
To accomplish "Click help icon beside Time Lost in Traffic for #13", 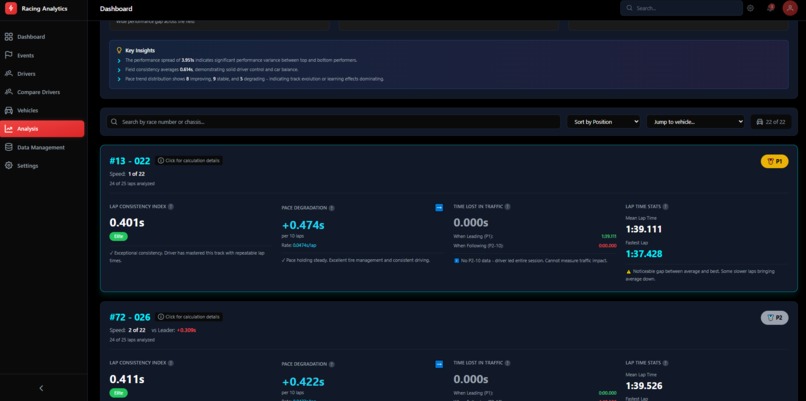I will (x=507, y=207).
